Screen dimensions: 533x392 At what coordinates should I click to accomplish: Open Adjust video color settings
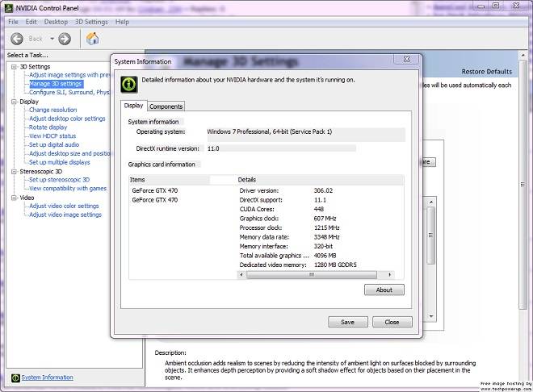point(64,206)
